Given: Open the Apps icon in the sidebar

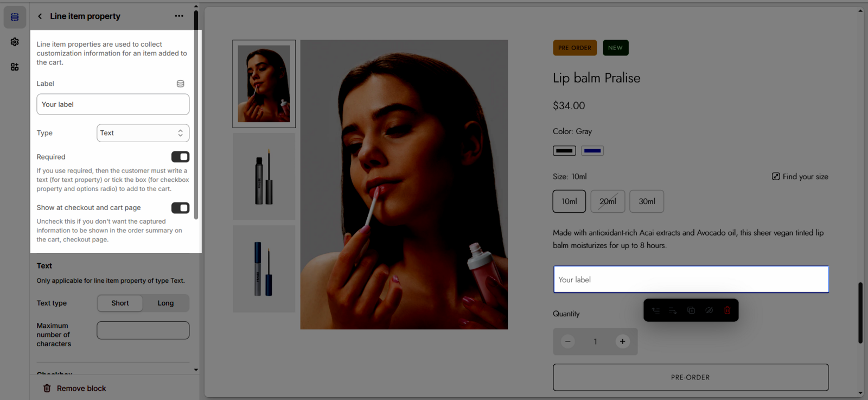Looking at the screenshot, I should (15, 67).
